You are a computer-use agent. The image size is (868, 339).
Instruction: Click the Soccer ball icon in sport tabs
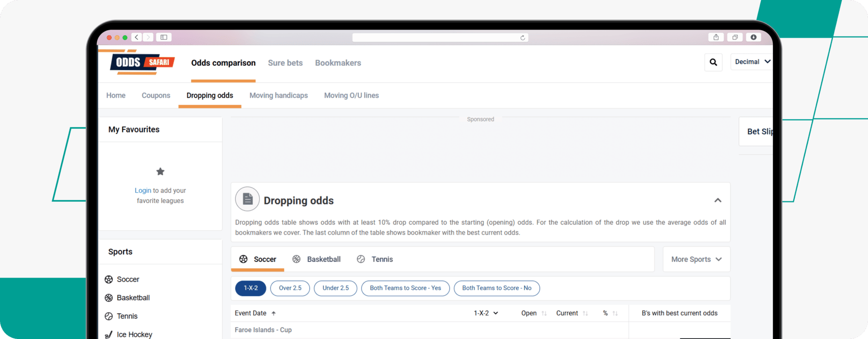coord(244,259)
